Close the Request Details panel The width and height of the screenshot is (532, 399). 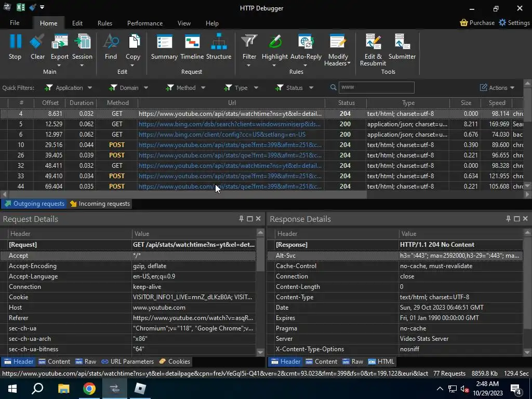click(x=258, y=219)
